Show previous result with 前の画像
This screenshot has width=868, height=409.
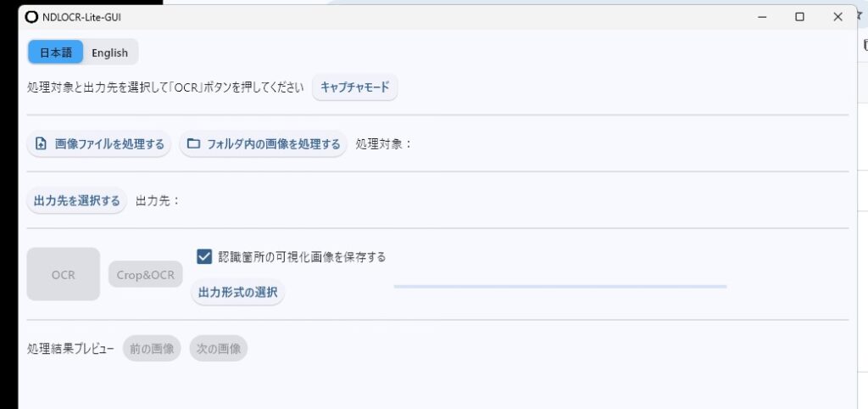pos(152,349)
